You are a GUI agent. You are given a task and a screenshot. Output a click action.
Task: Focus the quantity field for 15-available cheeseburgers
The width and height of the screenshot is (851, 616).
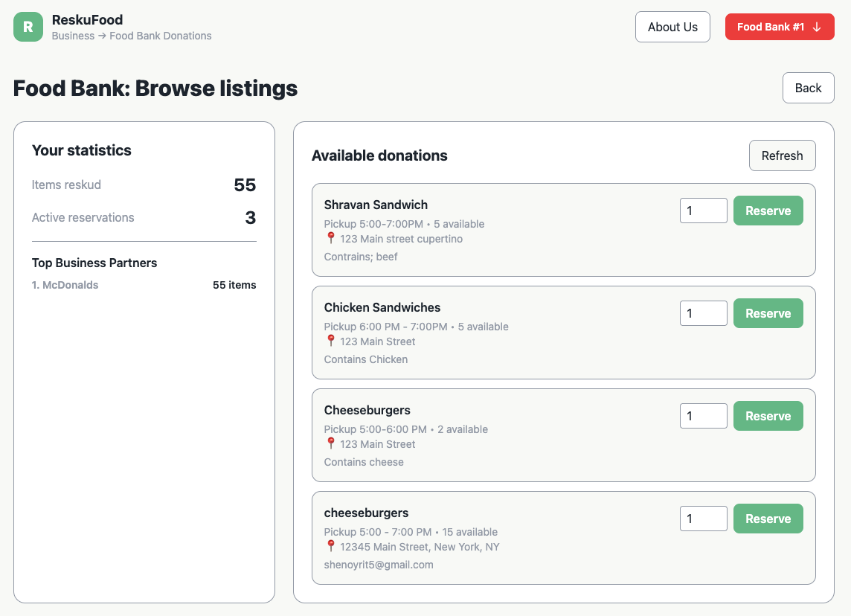(703, 519)
